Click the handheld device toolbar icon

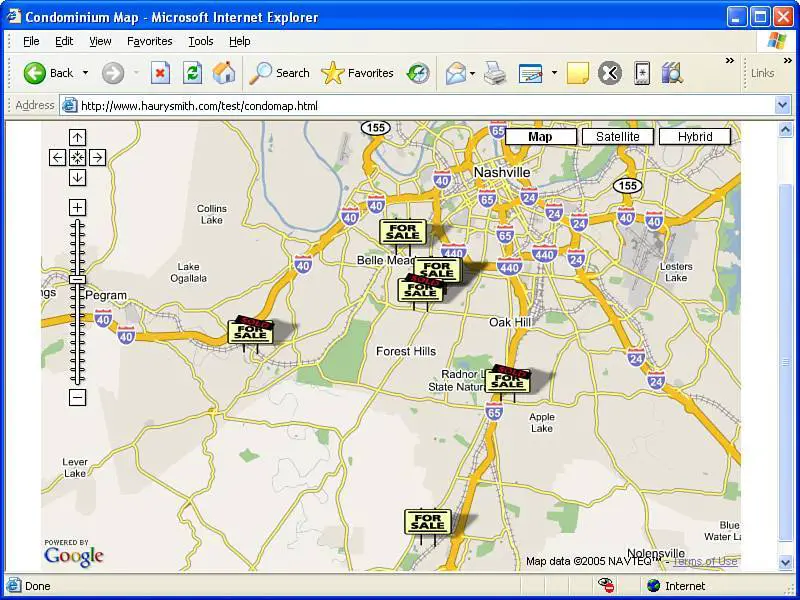(x=642, y=73)
